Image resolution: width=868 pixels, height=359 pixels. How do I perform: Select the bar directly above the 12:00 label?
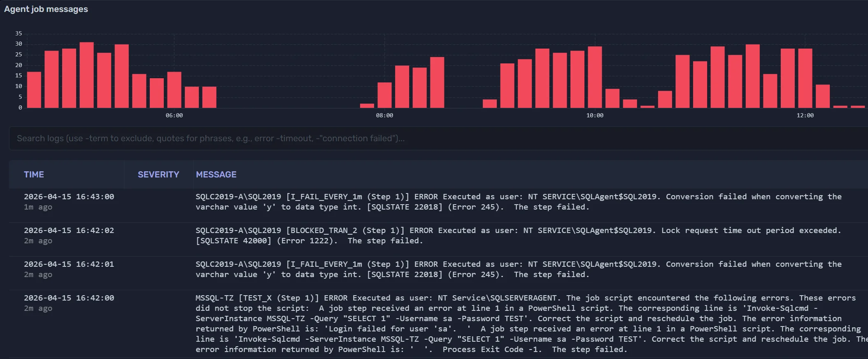click(805, 78)
